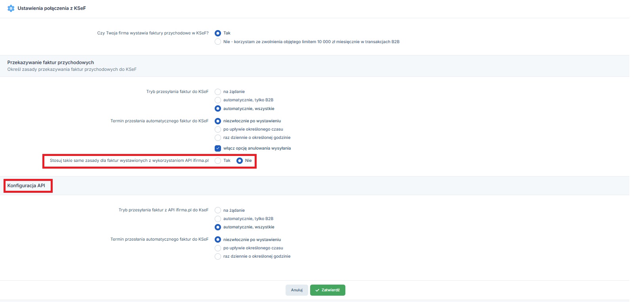
Task: Select Nie for same rules for API invoices
Action: click(240, 161)
